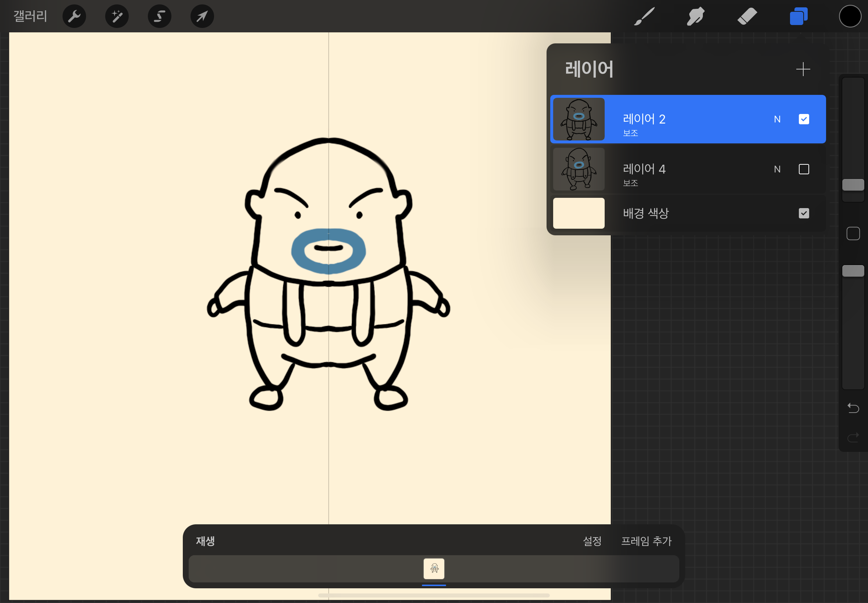Viewport: 868px width, 603px height.
Task: Open 설정 in animation assist bar
Action: [592, 540]
